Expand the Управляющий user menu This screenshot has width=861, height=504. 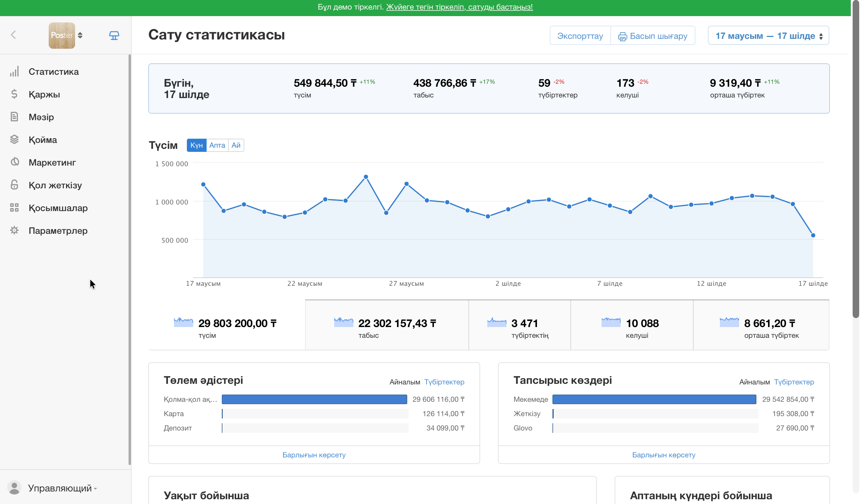tap(52, 488)
